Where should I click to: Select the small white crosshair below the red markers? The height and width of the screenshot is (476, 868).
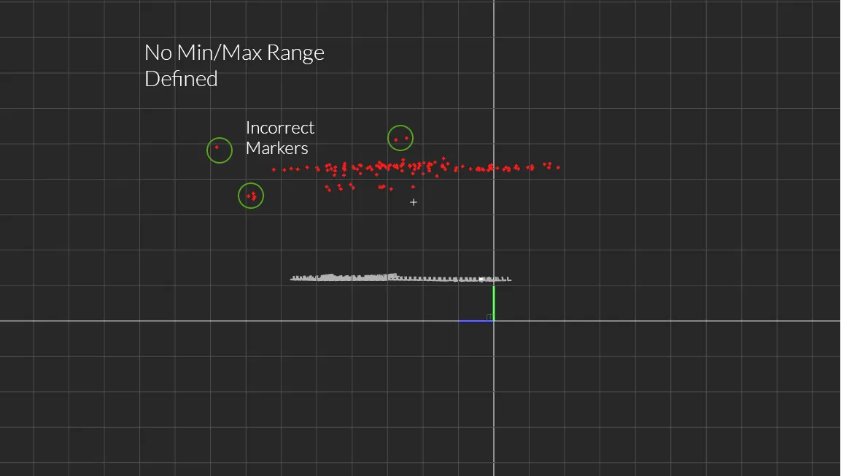coord(414,202)
